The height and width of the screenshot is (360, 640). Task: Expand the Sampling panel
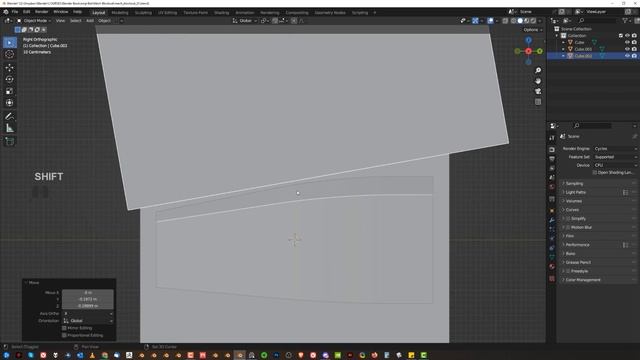click(x=574, y=184)
